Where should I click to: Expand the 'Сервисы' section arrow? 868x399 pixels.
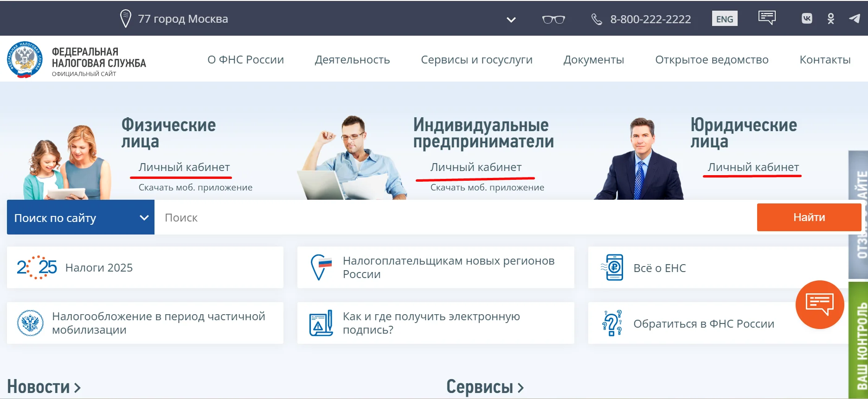[521, 388]
